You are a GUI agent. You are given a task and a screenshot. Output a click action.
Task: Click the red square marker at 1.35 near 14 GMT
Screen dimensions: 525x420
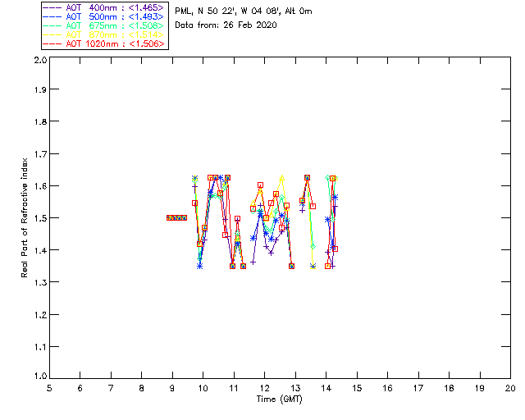(328, 267)
